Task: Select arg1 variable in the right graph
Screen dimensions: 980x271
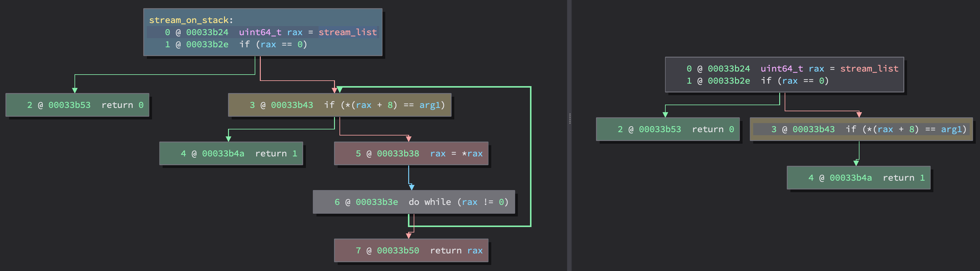Action: pos(951,129)
